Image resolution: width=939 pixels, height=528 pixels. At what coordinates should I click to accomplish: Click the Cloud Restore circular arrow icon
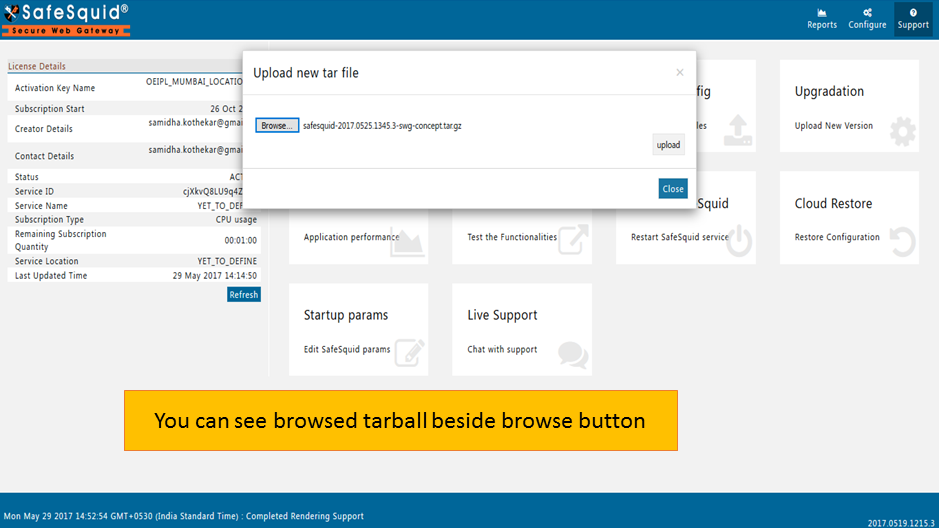902,242
